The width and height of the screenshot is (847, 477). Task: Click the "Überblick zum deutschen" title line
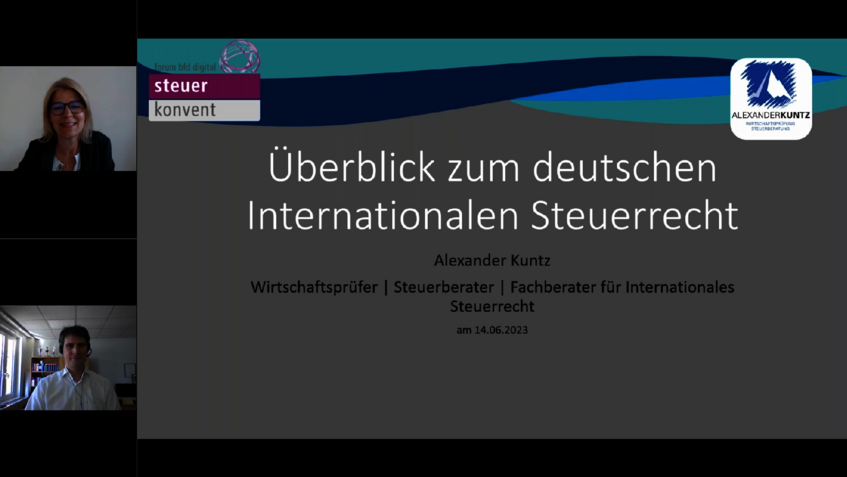point(492,167)
